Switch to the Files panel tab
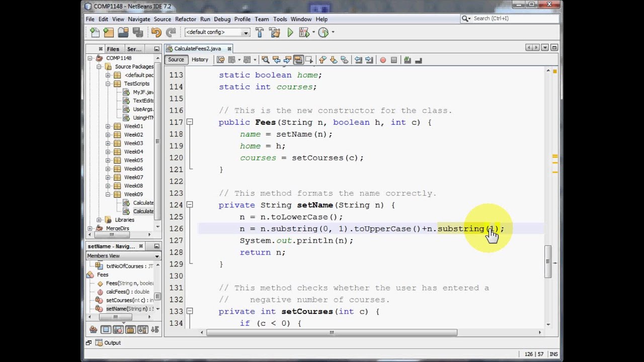Viewport: 644px width, 362px height. 113,49
